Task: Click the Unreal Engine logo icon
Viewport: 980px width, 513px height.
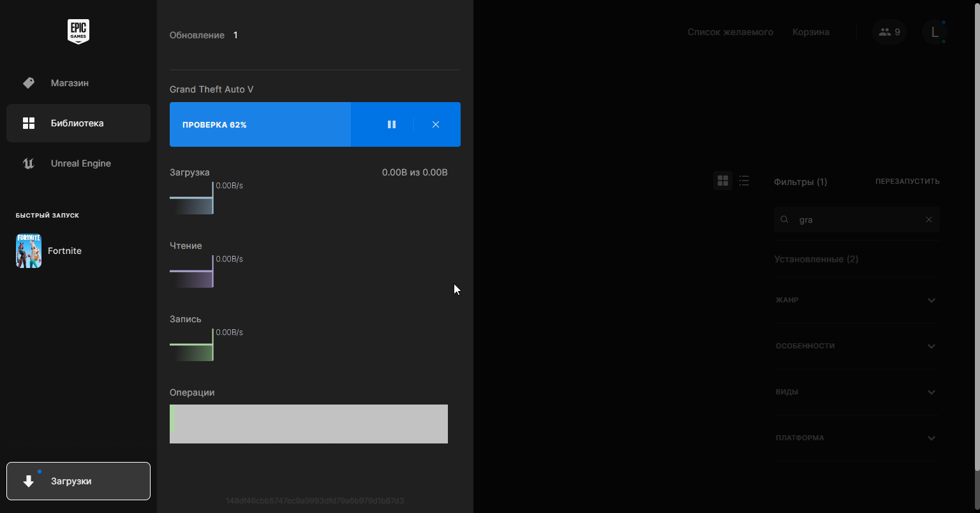Action: tap(29, 163)
